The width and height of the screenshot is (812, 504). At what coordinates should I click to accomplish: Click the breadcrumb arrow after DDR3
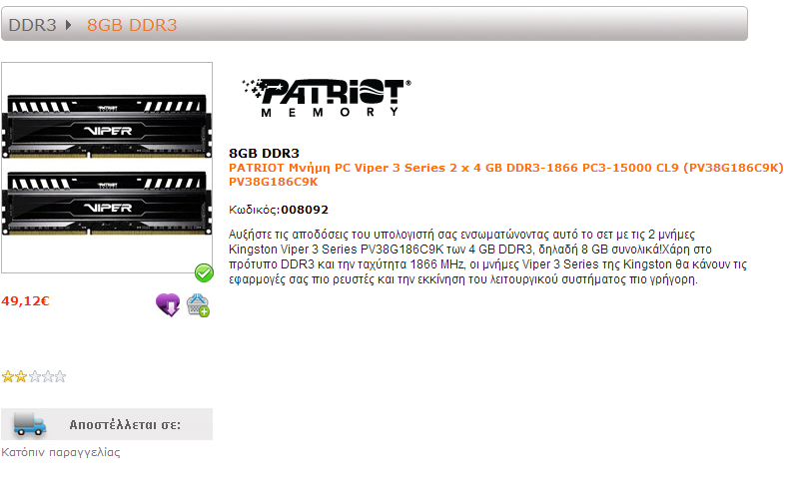(x=68, y=25)
